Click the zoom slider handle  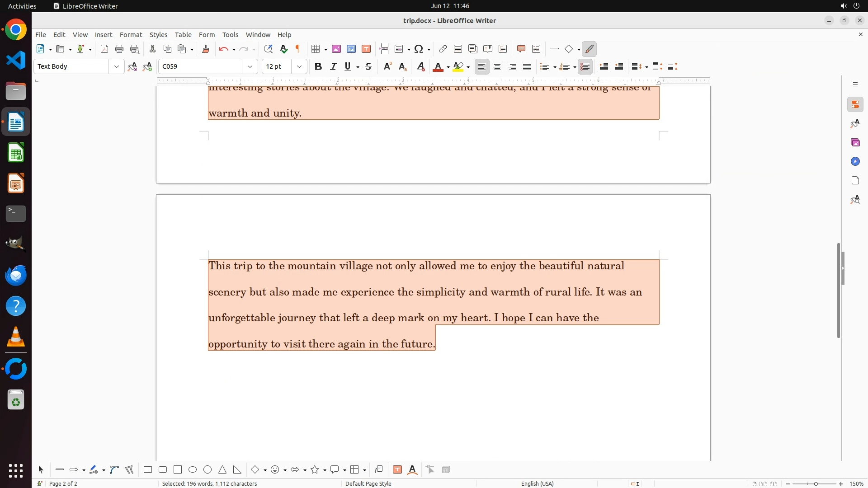816,484
